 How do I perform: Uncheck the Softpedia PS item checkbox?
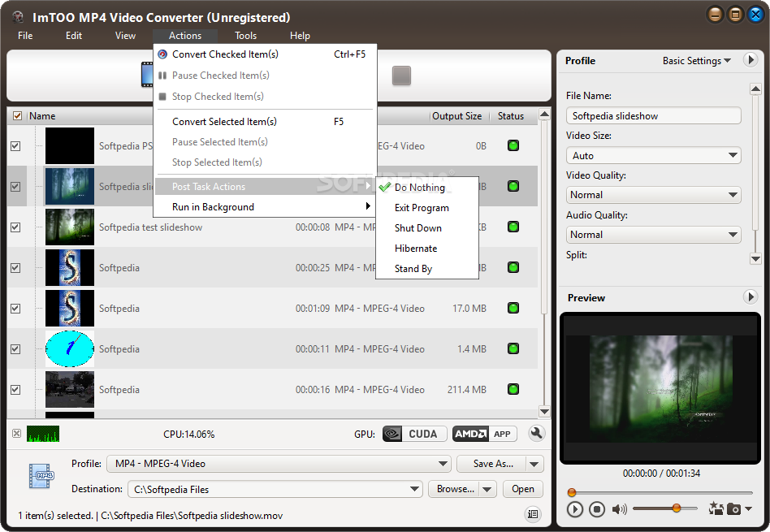pyautogui.click(x=15, y=146)
